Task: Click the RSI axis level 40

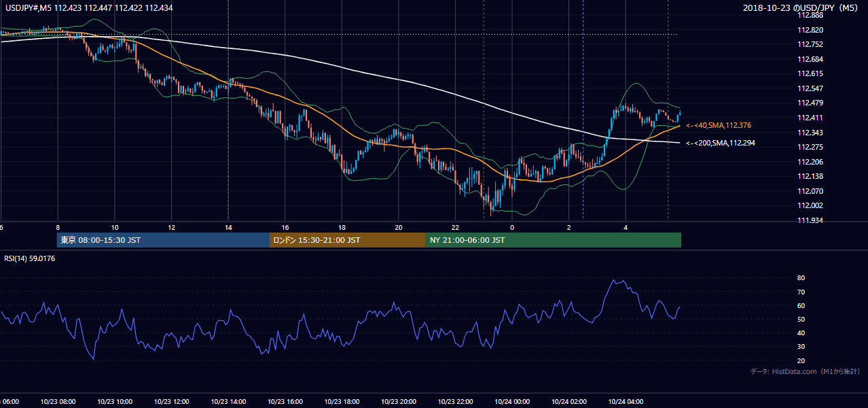Action: pyautogui.click(x=801, y=333)
